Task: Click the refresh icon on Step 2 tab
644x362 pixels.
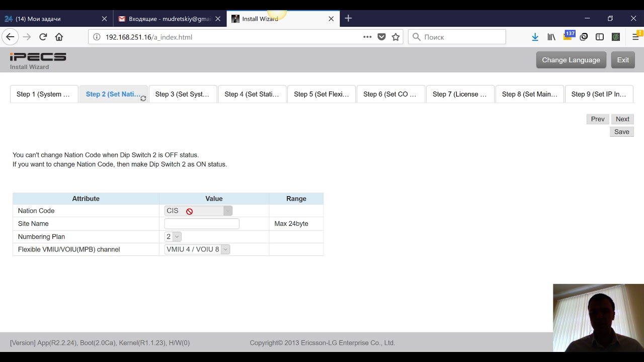Action: point(143,99)
